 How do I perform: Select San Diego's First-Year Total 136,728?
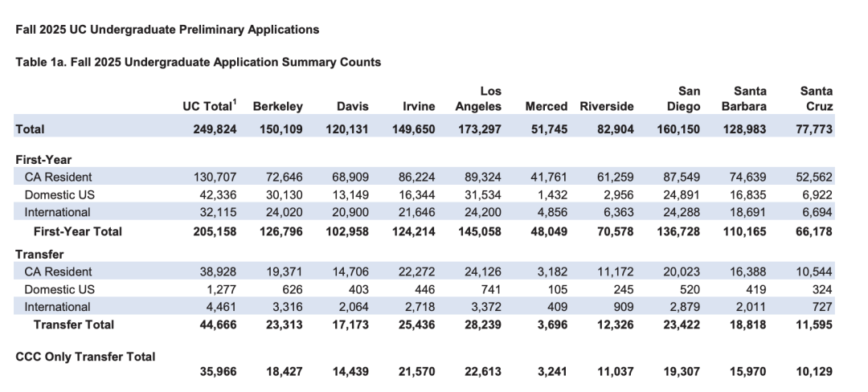[x=681, y=231]
